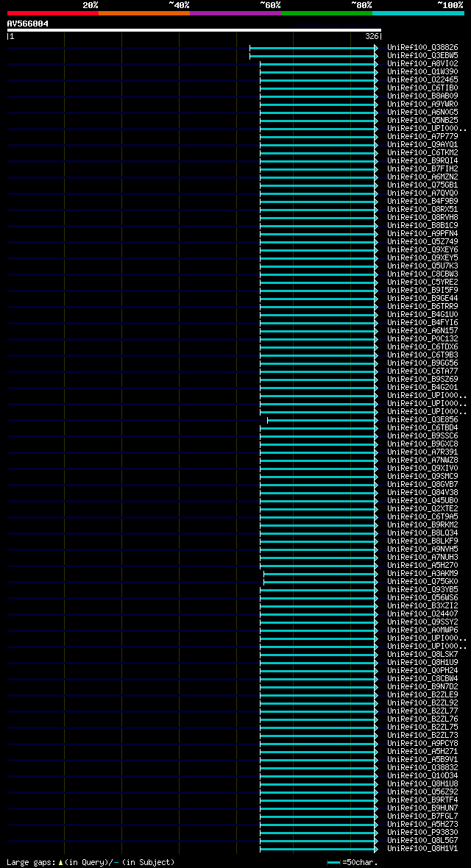Viewport: 471px width, 868px height.
Task: Open hit UniRef100_Q9XEY6
Action: click(x=422, y=249)
